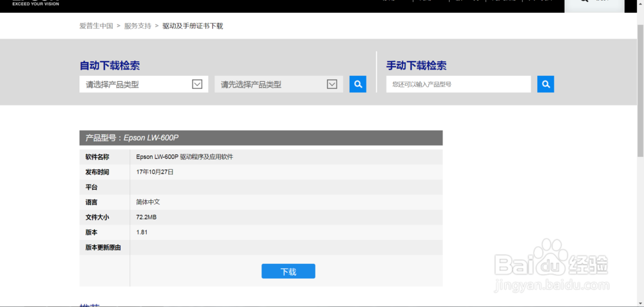Click the 版本更新原由 row label
This screenshot has height=307, width=644.
[103, 248]
